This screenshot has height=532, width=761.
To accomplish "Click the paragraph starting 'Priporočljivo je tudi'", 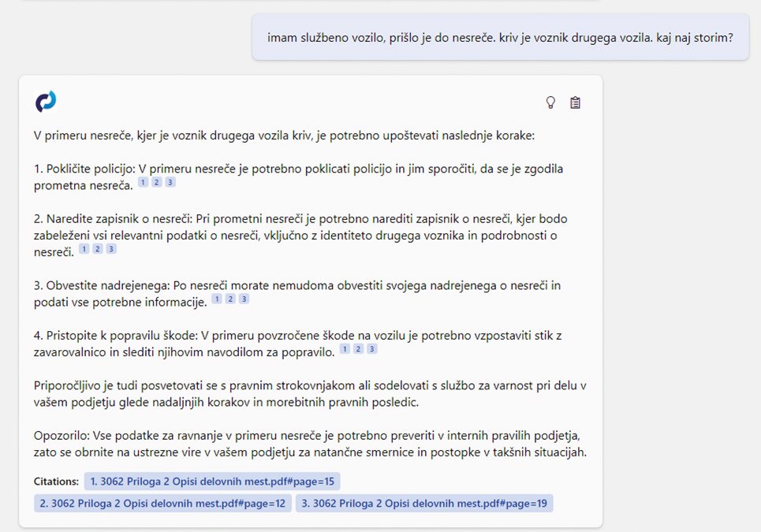I will (x=310, y=394).
